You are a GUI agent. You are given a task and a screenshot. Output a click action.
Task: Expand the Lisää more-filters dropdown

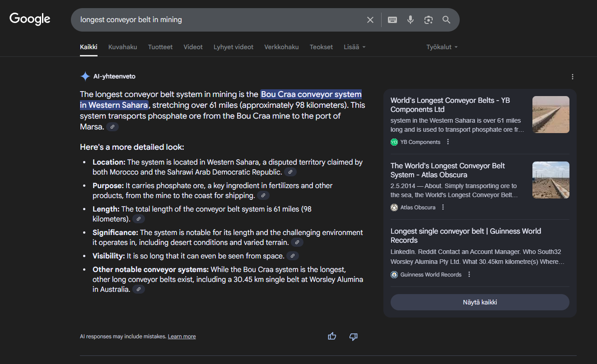(x=354, y=47)
